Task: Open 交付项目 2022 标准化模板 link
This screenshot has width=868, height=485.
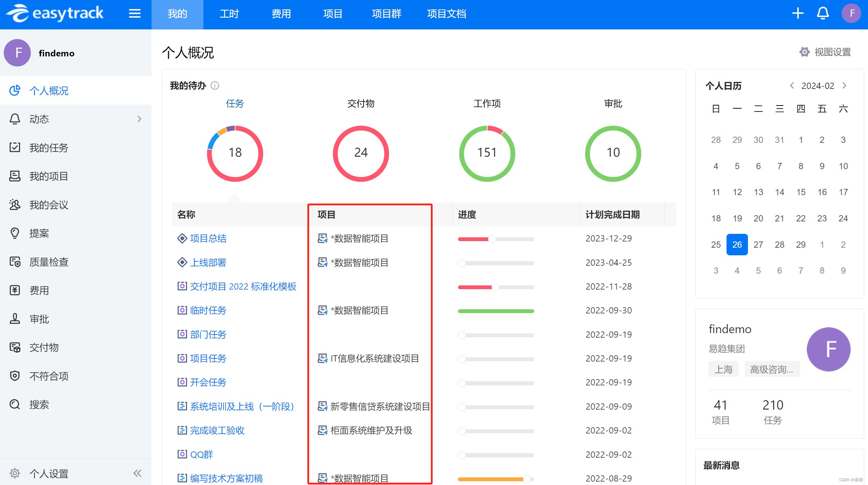Action: (243, 286)
